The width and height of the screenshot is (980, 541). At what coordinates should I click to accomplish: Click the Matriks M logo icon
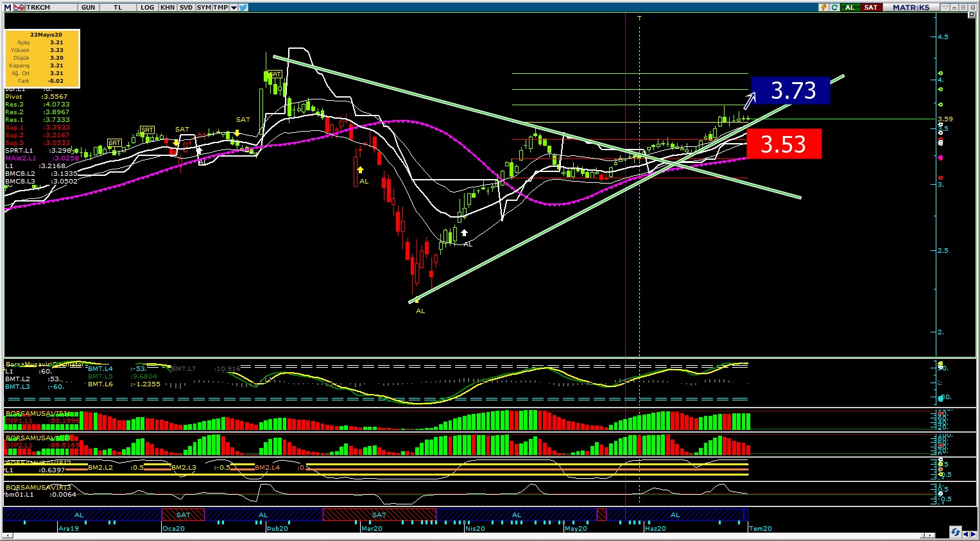click(x=8, y=8)
